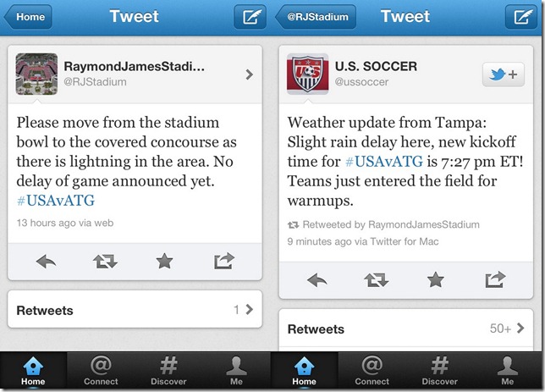
Task: Tap the U.S. Soccer crest avatar
Action: tap(308, 74)
